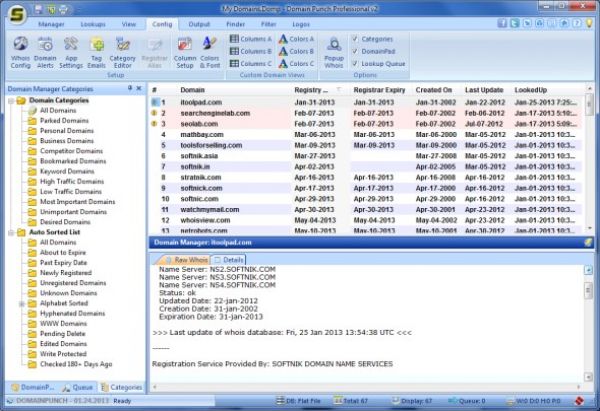Apply Columns B custom view
Viewport: 600px width, 411px height.
(x=251, y=51)
